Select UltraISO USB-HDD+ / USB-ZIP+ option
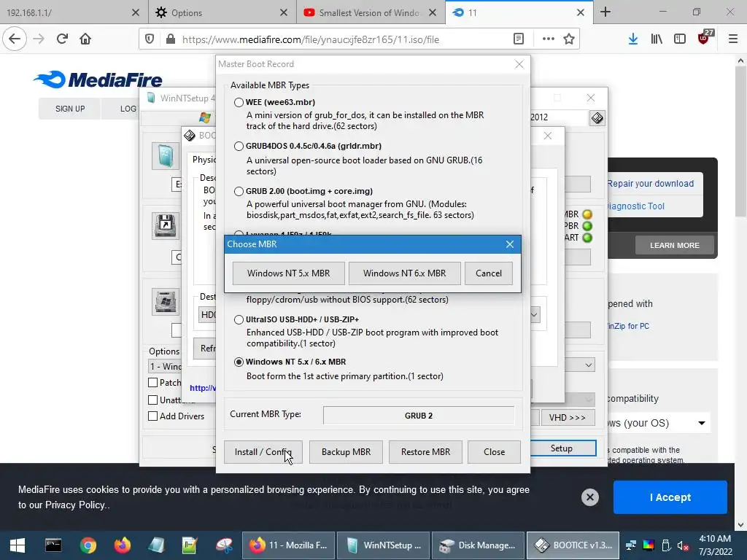This screenshot has width=747, height=560. pos(239,319)
